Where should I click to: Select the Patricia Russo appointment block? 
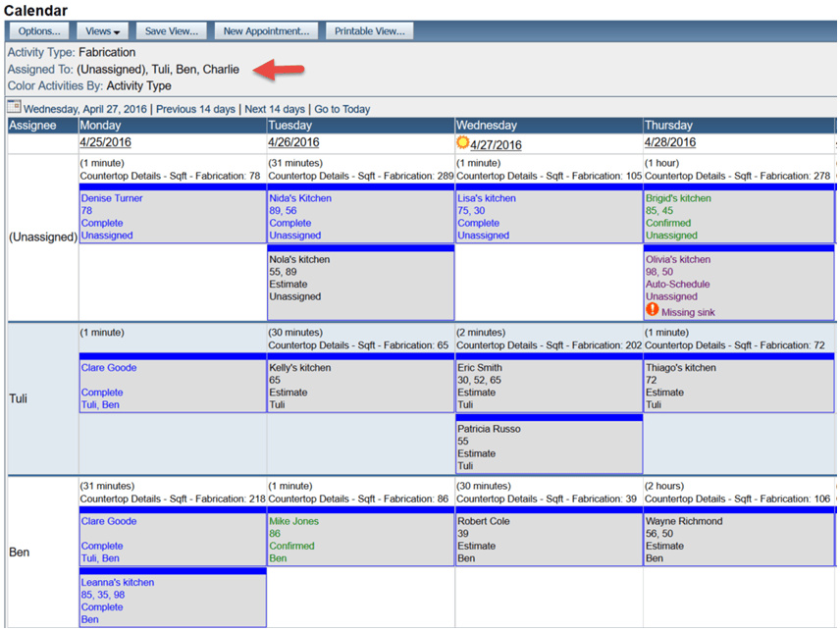pos(550,447)
